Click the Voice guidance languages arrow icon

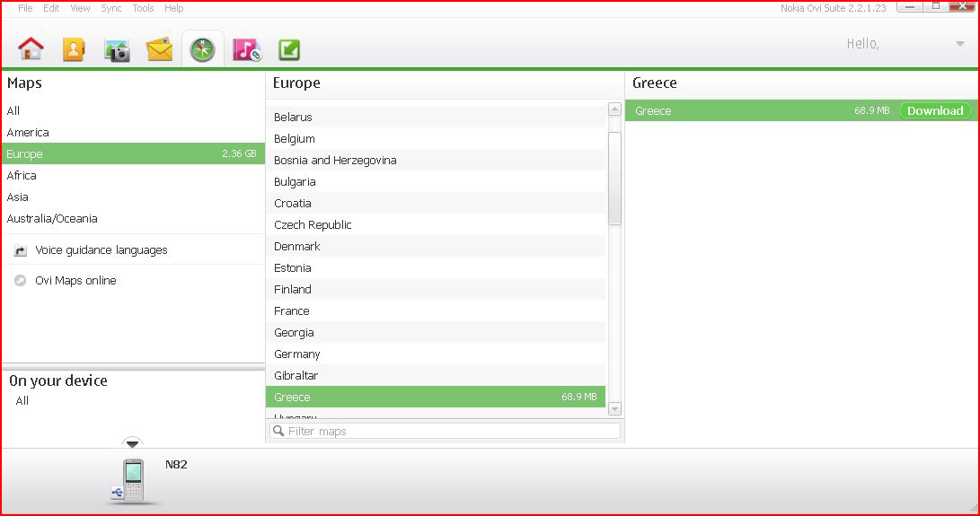[x=21, y=250]
